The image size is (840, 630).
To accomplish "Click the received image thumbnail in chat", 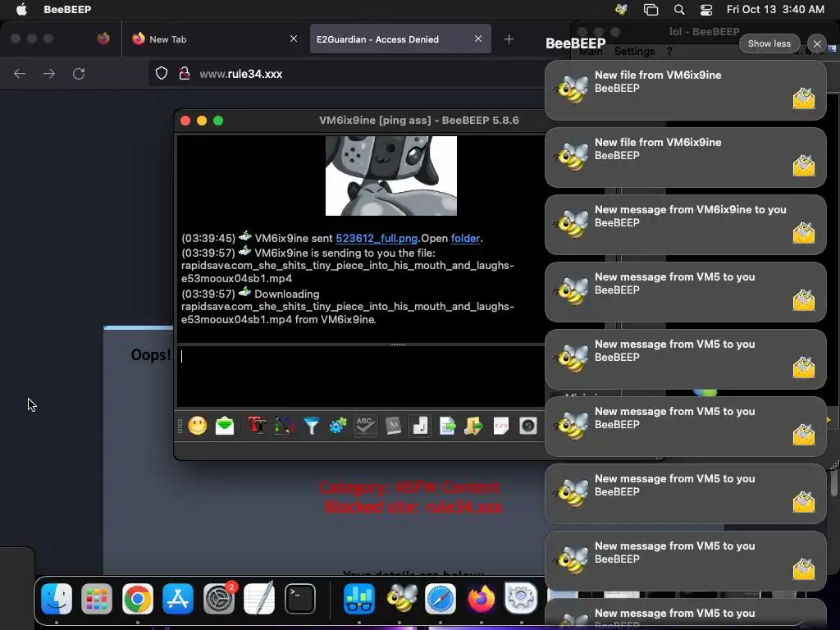I will [x=391, y=176].
